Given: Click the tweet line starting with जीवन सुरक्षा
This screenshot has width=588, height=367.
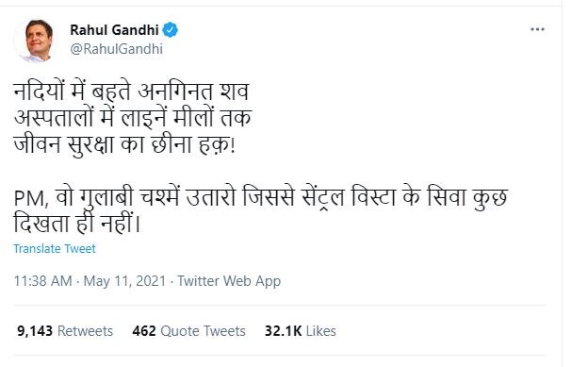Looking at the screenshot, I should click(x=124, y=144).
